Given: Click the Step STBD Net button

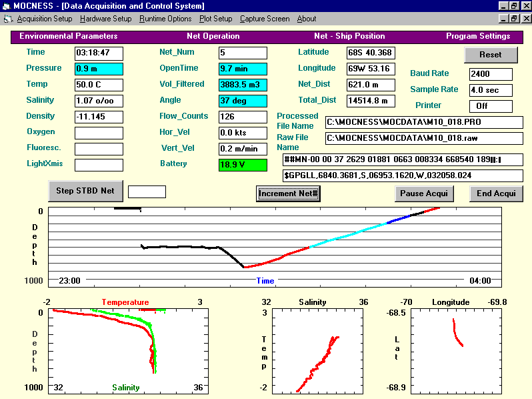Looking at the screenshot, I should [x=85, y=191].
